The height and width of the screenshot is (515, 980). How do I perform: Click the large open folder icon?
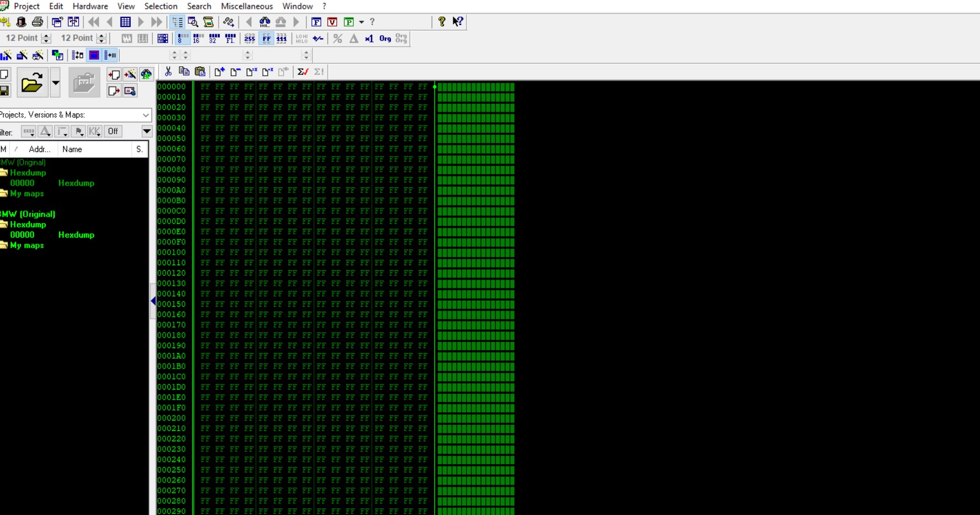pos(32,83)
